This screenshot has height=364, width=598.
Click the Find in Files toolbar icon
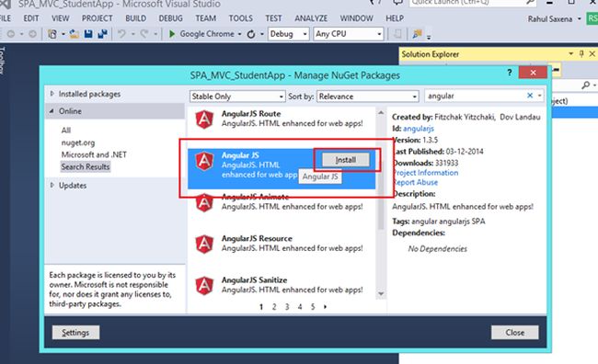pyautogui.click(x=418, y=34)
